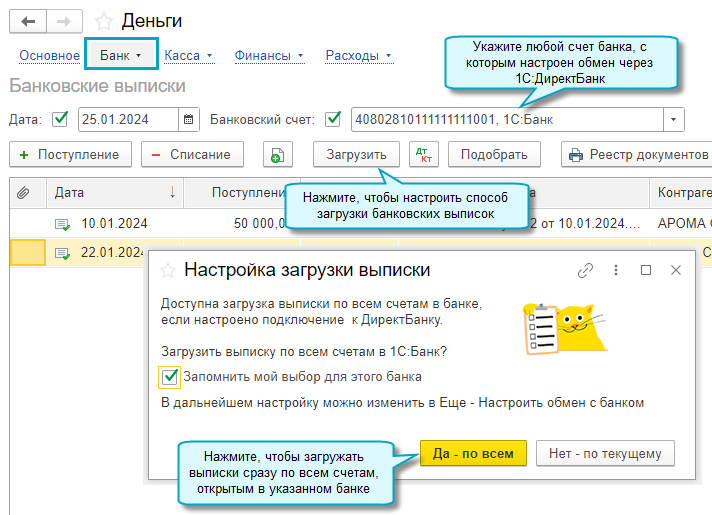Copy link to the dialog via chain icon

pos(585,270)
